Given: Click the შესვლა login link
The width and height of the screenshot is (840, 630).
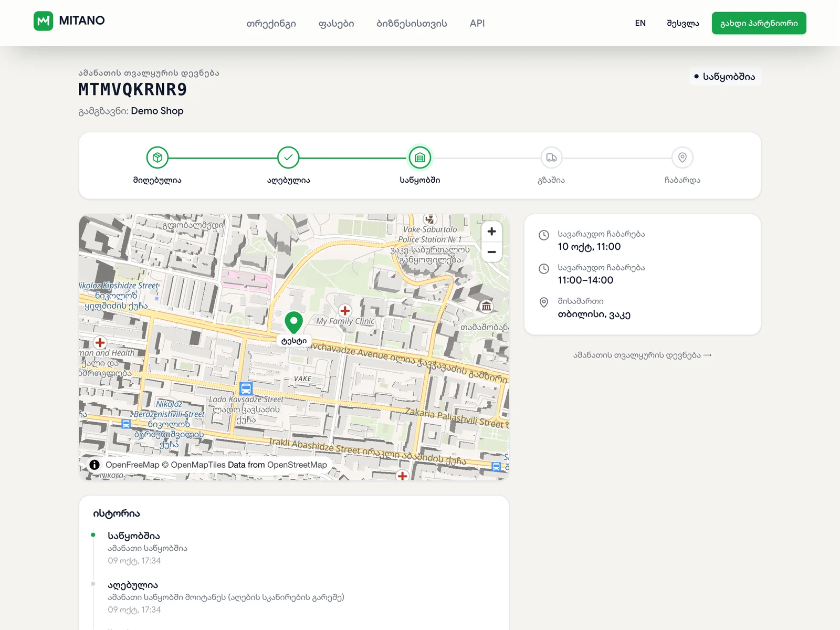Looking at the screenshot, I should click(x=682, y=23).
